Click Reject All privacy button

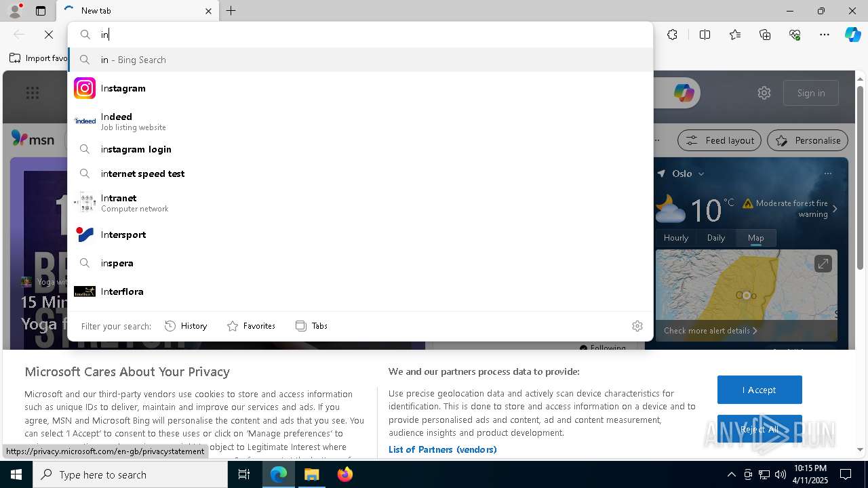(x=759, y=429)
